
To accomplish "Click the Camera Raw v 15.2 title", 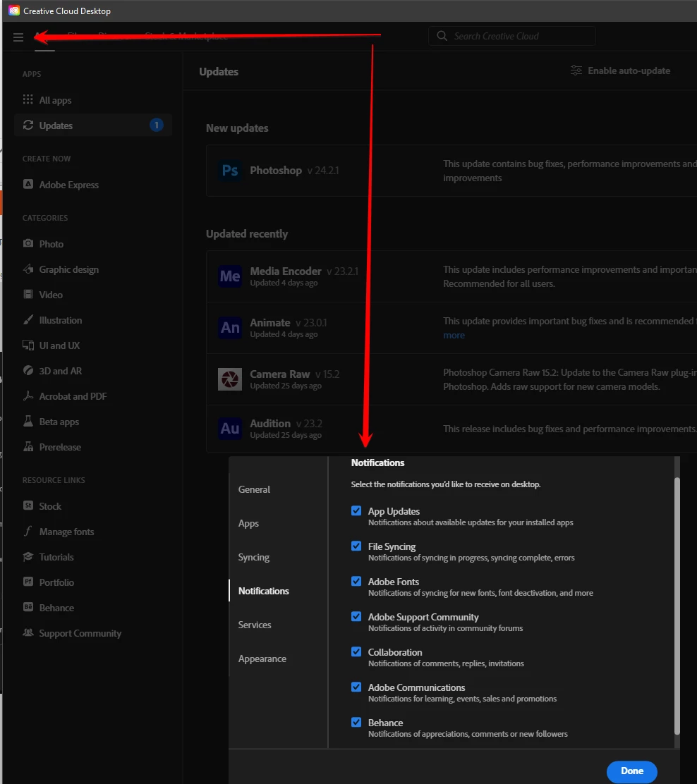I will pos(295,374).
